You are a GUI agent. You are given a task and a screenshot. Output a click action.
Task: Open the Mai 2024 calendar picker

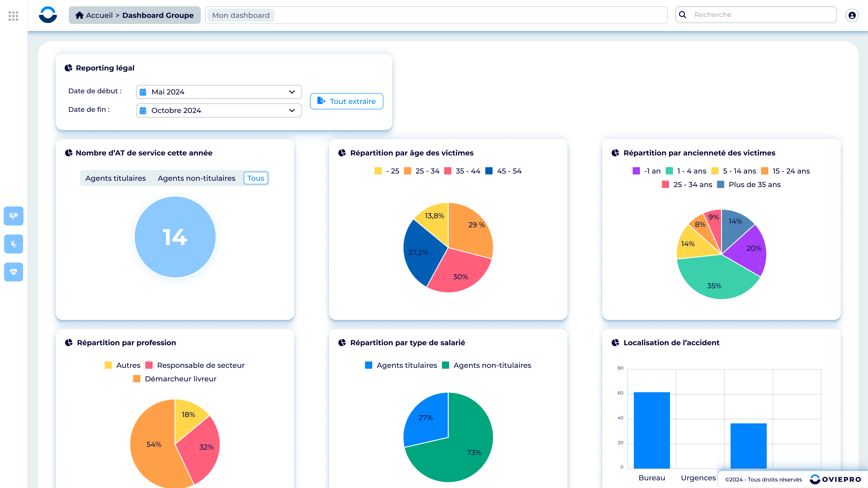click(143, 92)
